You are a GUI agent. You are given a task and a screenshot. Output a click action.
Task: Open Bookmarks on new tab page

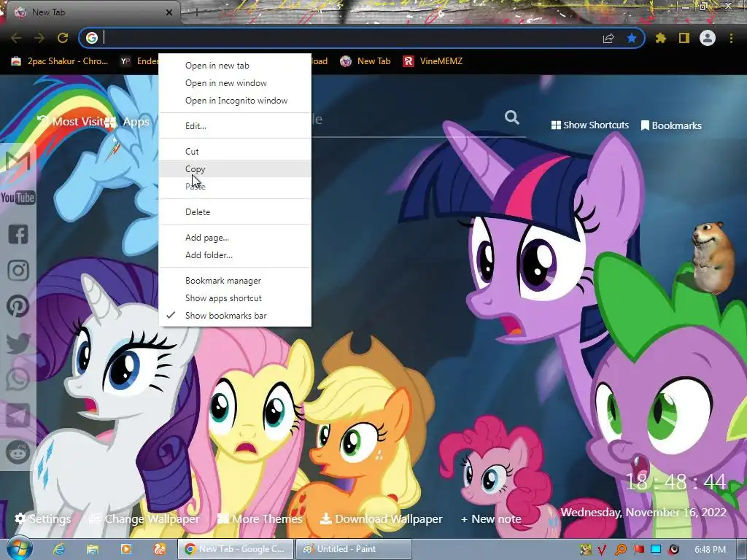pyautogui.click(x=671, y=125)
